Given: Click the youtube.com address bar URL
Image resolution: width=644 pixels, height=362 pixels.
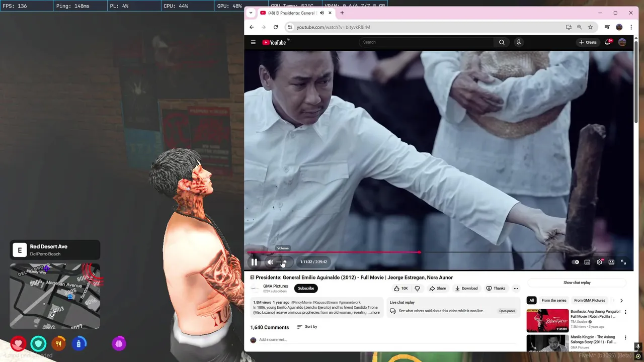Looking at the screenshot, I should point(334,27).
